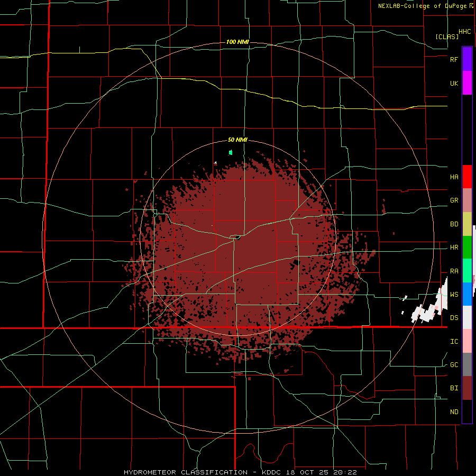Viewport: 476px width, 476px height.
Task: Click the gray GC legend swatch
Action: click(x=467, y=364)
